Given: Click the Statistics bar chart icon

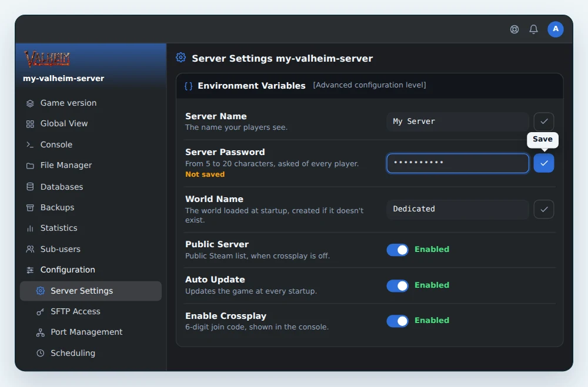Looking at the screenshot, I should coord(30,228).
